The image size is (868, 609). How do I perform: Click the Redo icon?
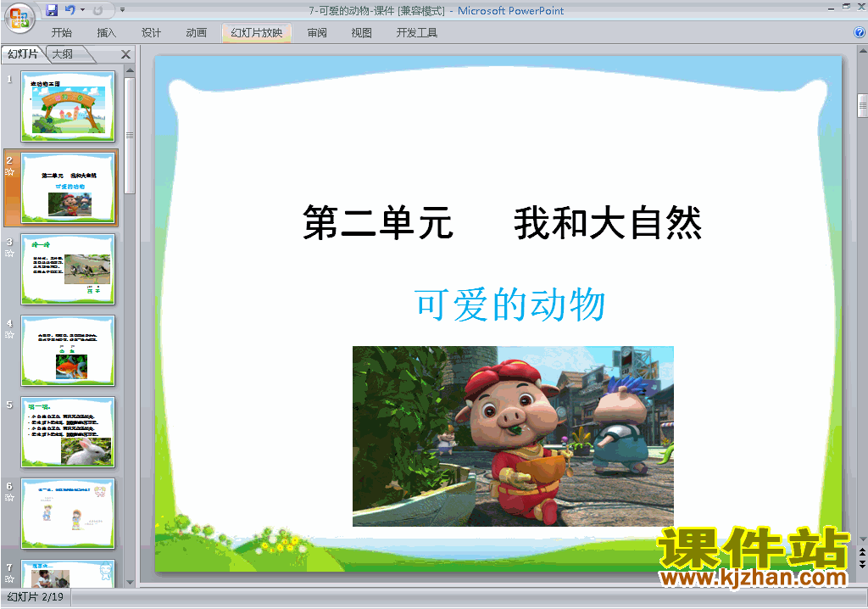click(x=98, y=10)
